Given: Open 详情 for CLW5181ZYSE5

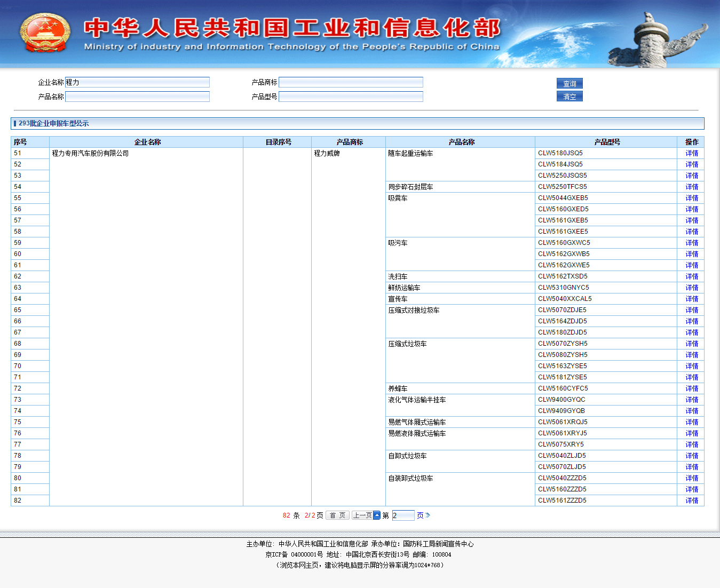Looking at the screenshot, I should pyautogui.click(x=692, y=377).
